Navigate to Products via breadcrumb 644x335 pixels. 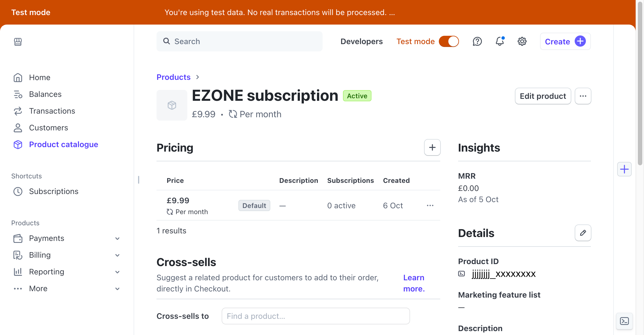coord(173,77)
